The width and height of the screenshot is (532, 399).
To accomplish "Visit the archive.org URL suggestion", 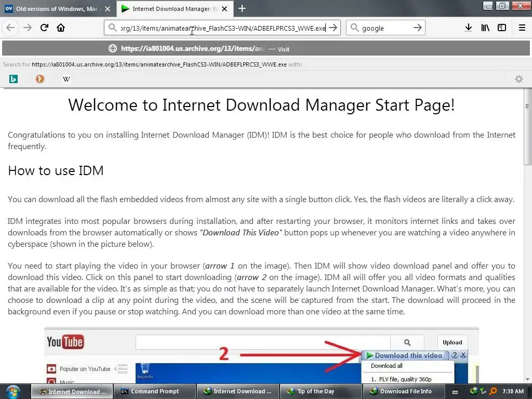I will 265,48.
